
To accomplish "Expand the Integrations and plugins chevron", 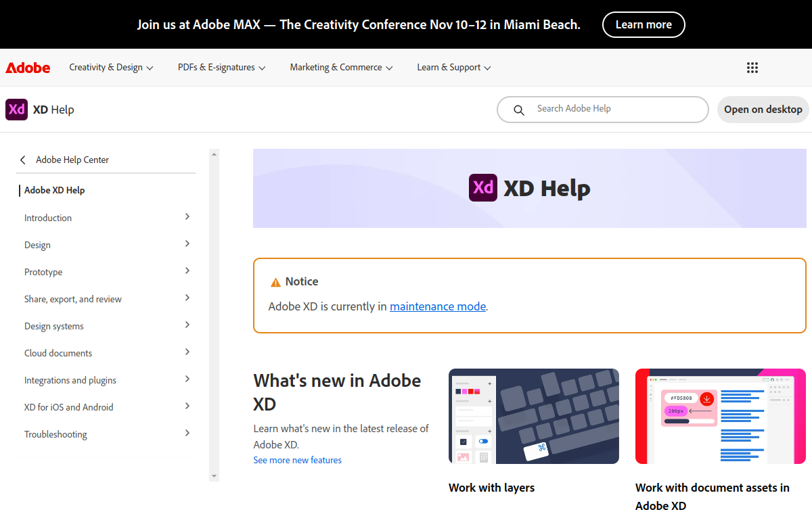I will click(x=187, y=379).
